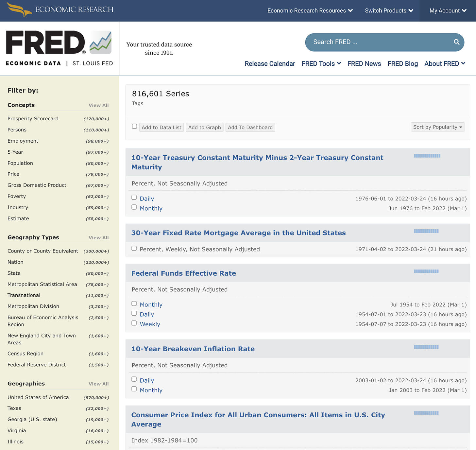The width and height of the screenshot is (476, 450).
Task: Filter by Population concept
Action: point(20,163)
